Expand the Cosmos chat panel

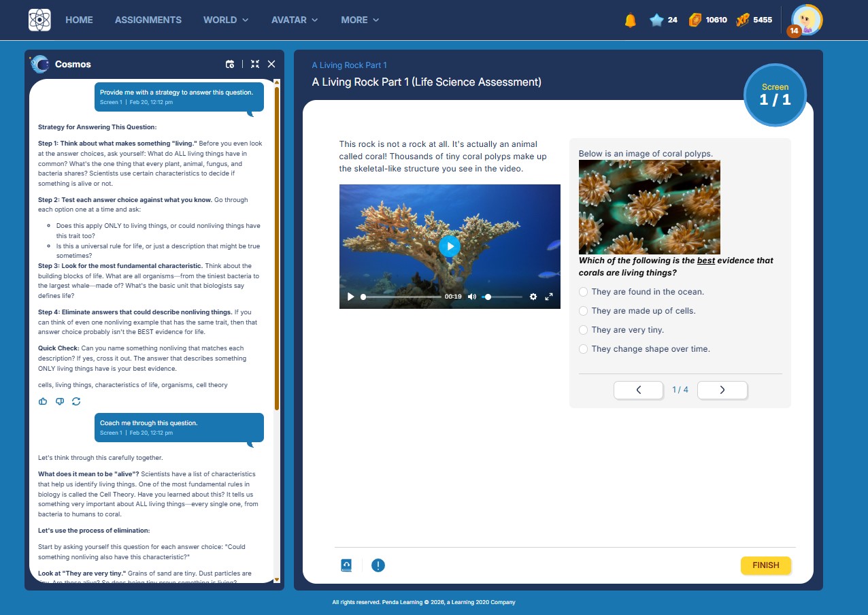pyautogui.click(x=255, y=64)
